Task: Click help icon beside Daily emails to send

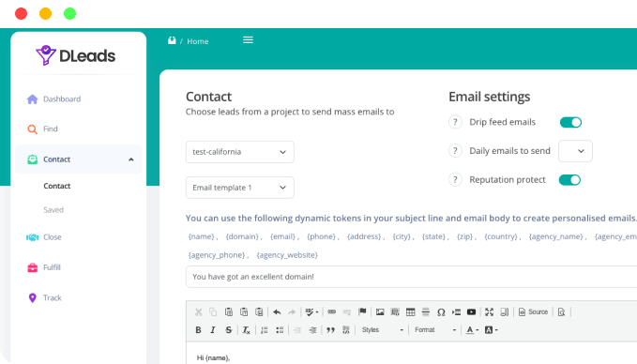Action: point(455,151)
